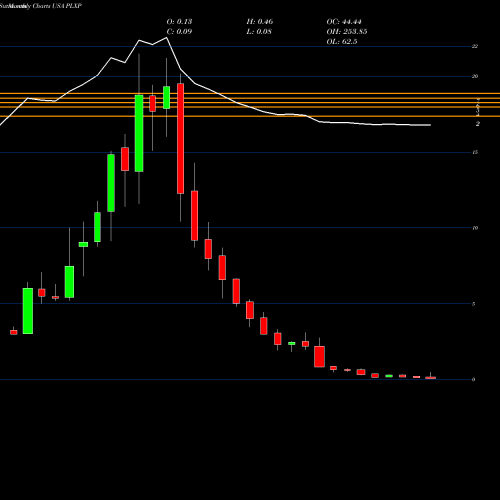This screenshot has height=500, width=500.
Task: Click the 0 price axis label
Action: (x=474, y=379)
